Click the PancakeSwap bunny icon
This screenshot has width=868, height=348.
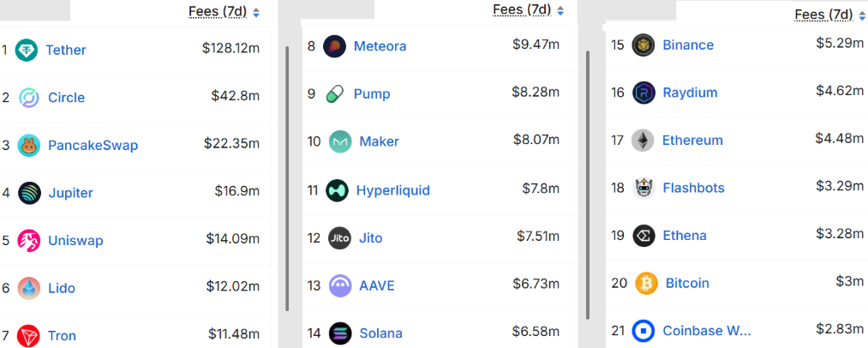point(29,146)
